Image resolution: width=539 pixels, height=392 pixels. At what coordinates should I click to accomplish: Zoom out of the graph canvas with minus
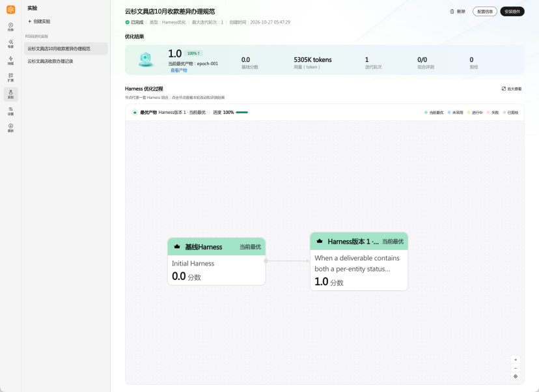coord(516,368)
